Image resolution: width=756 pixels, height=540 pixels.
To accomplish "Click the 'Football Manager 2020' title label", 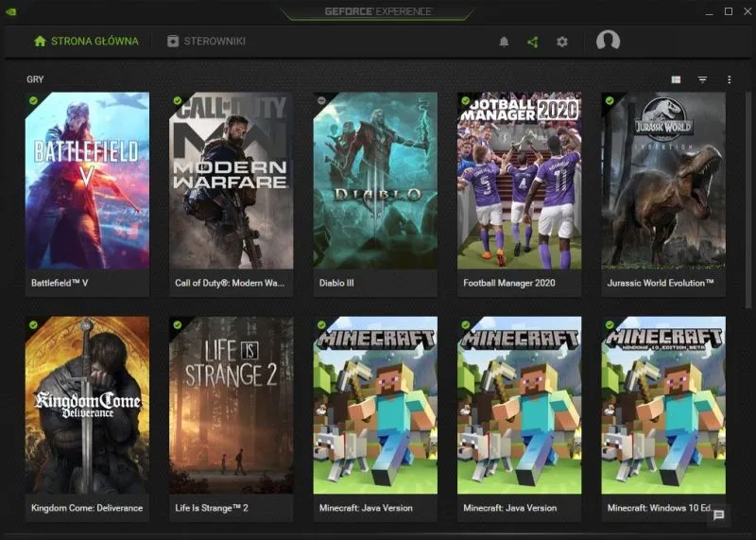I will pos(509,283).
